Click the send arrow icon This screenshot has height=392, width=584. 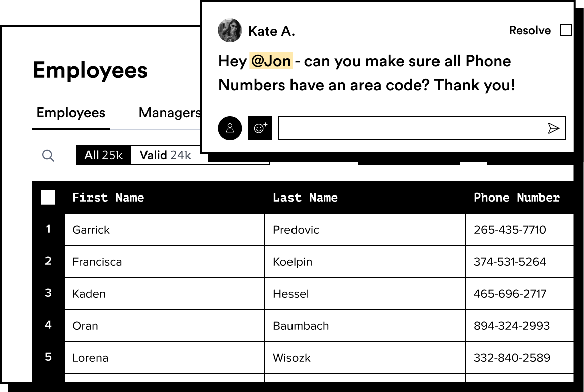[553, 129]
